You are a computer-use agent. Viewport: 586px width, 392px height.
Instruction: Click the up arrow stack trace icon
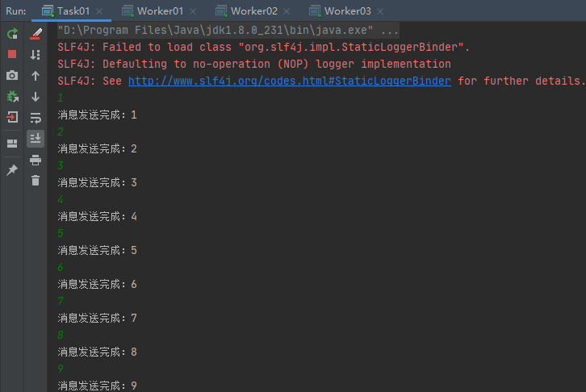(x=36, y=76)
